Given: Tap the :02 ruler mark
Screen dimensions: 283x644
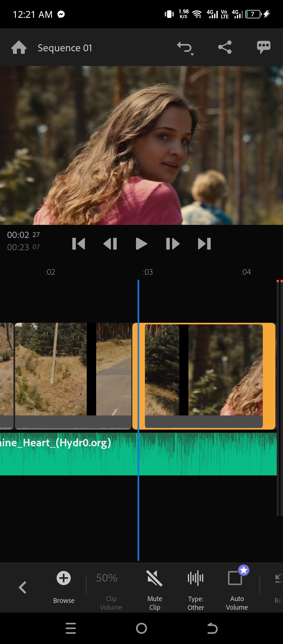Looking at the screenshot, I should [50, 272].
